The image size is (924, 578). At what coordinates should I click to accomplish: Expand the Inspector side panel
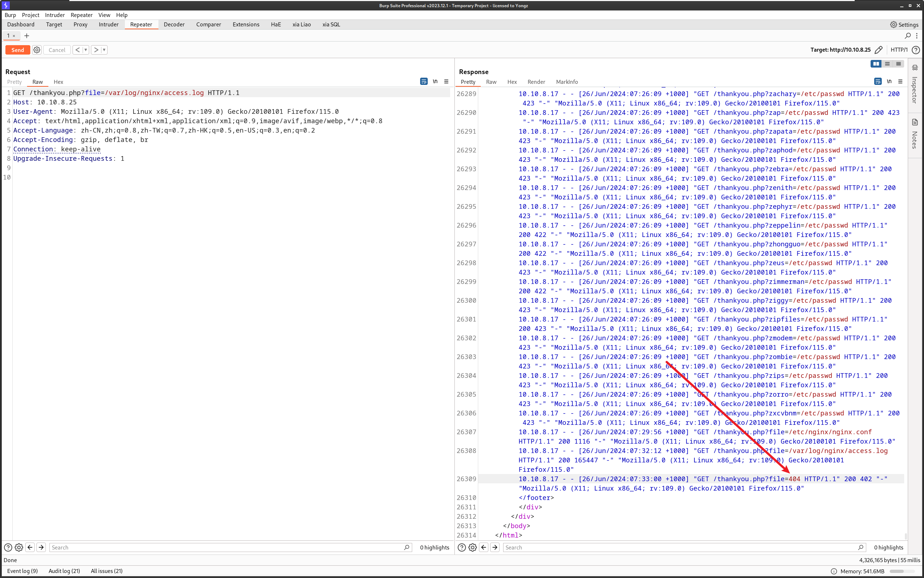point(915,85)
